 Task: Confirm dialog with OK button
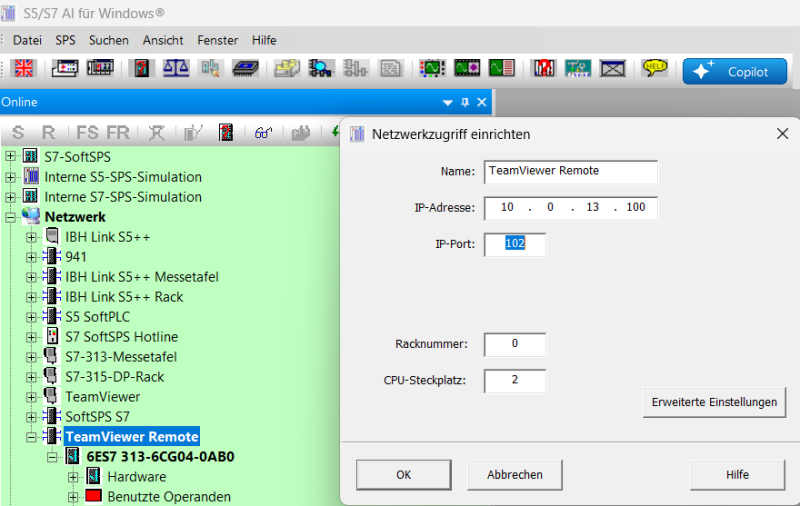(x=404, y=475)
